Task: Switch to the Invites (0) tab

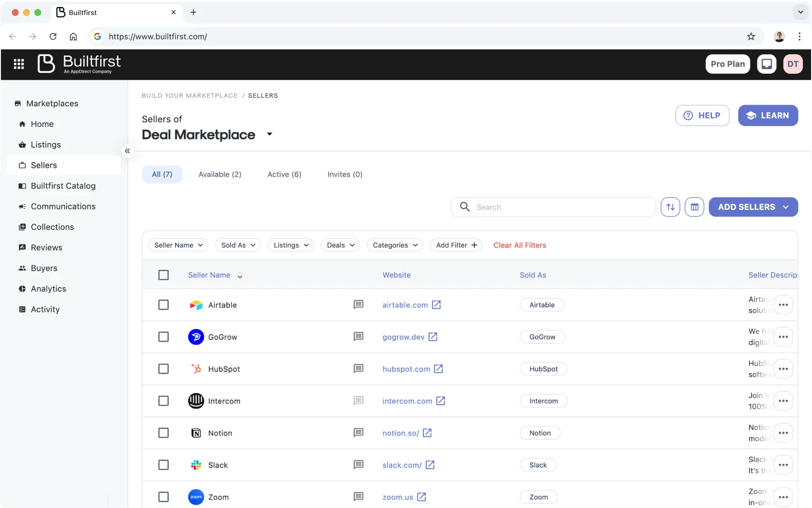Action: (x=345, y=174)
